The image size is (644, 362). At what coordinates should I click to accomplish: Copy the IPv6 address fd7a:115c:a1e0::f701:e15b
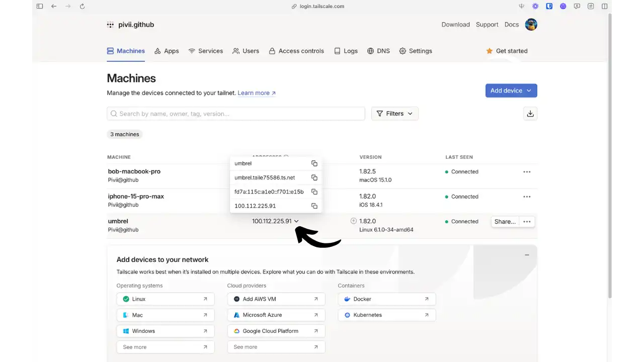[x=314, y=192]
